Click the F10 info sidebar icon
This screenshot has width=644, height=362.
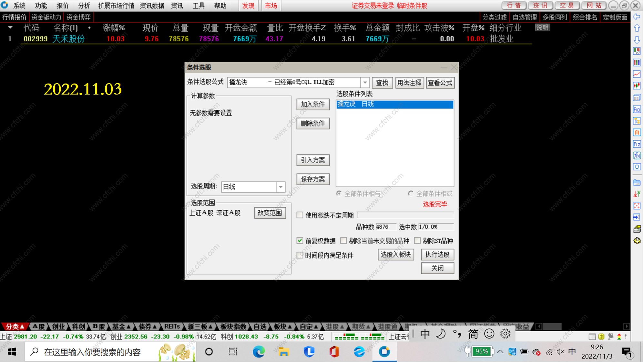[637, 110]
